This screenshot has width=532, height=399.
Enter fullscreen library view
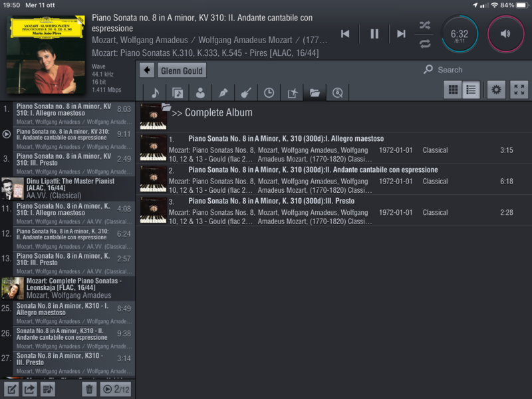[519, 90]
